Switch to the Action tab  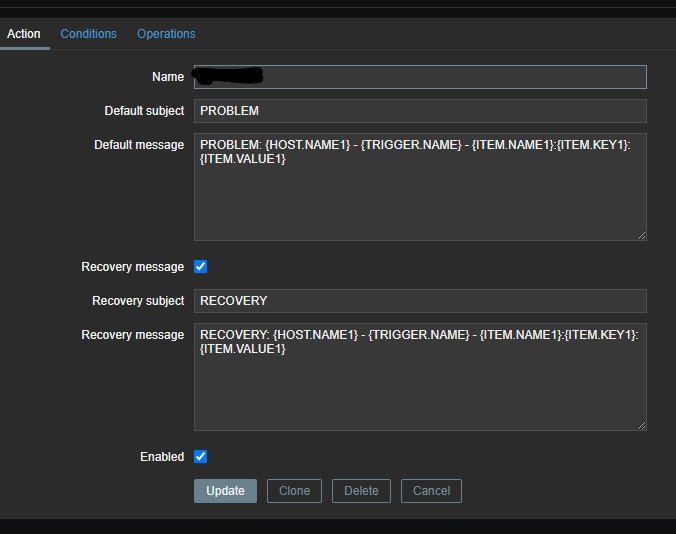point(24,34)
